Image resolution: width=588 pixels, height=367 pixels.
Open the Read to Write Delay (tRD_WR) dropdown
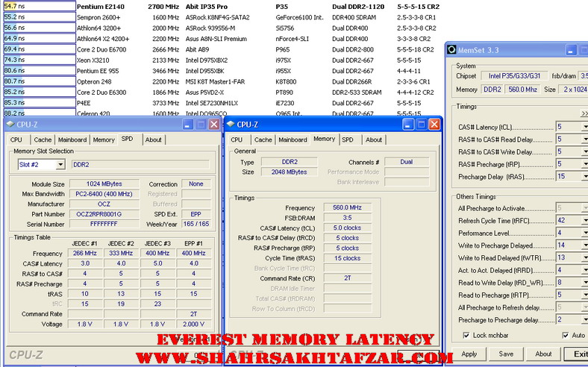[x=584, y=282]
